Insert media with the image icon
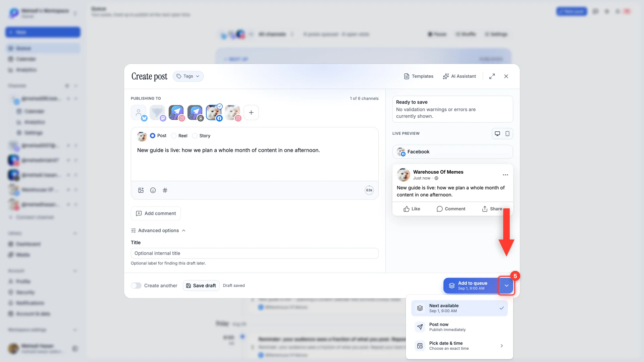644x362 pixels. pyautogui.click(x=141, y=190)
